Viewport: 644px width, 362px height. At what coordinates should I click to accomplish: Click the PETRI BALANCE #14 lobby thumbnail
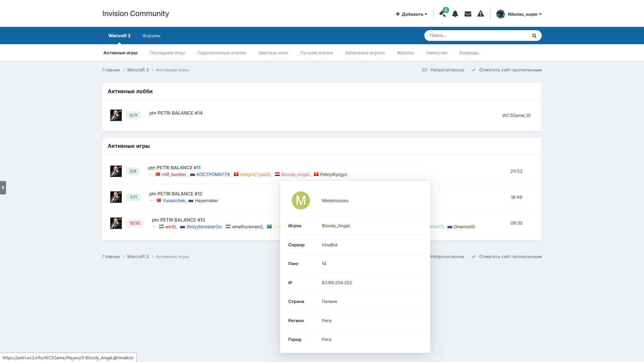point(116,115)
